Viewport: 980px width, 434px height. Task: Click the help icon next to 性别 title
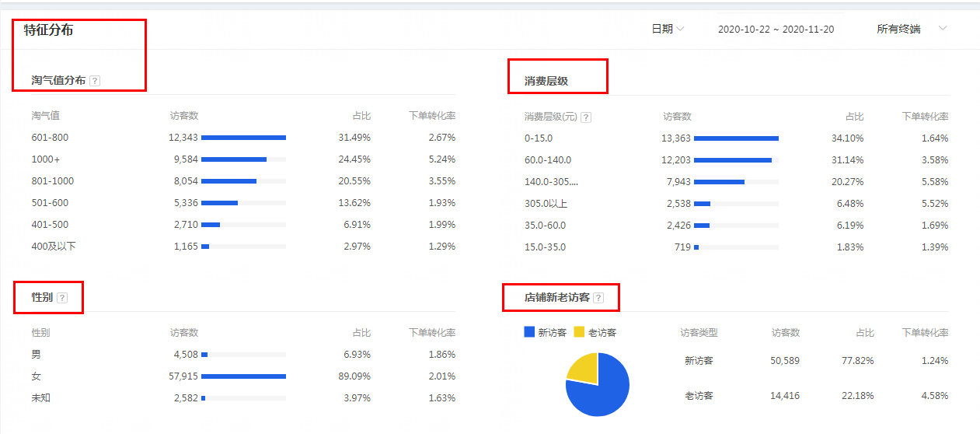click(x=62, y=298)
